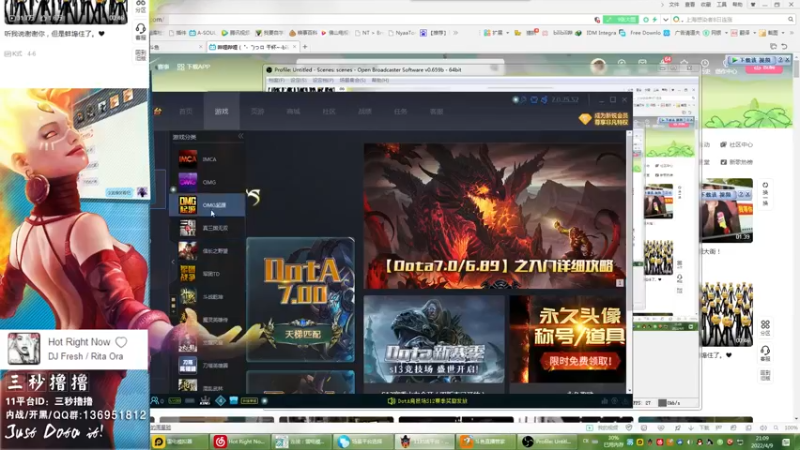Click the 下载APP link on bilibili page
The height and width of the screenshot is (450, 800).
click(x=193, y=67)
